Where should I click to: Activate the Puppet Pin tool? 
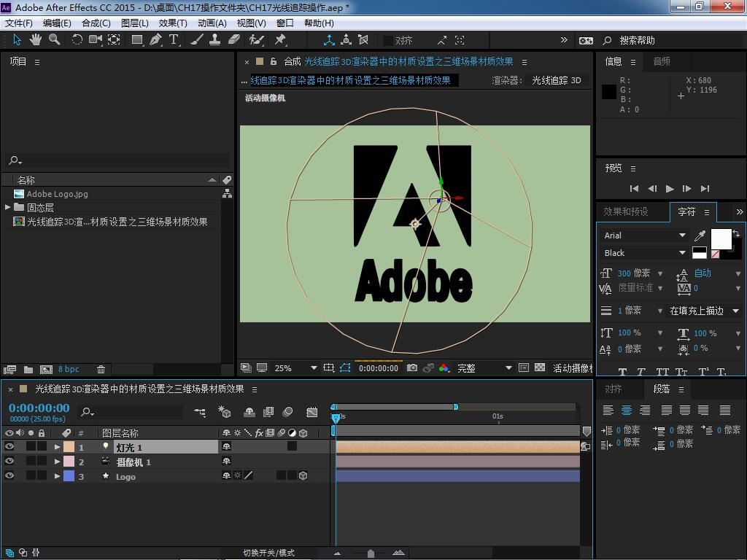tap(280, 40)
